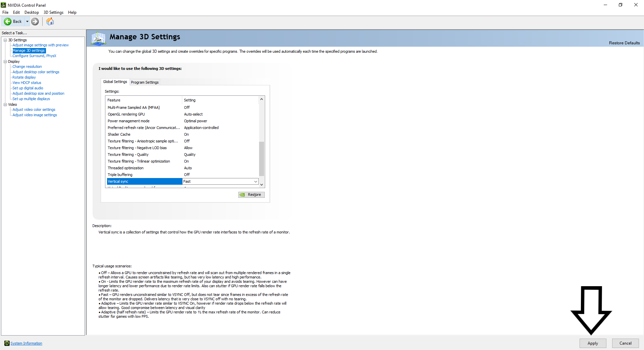Screen dimensions: 644x350
Task: Click the Setting column header
Action: (x=220, y=100)
